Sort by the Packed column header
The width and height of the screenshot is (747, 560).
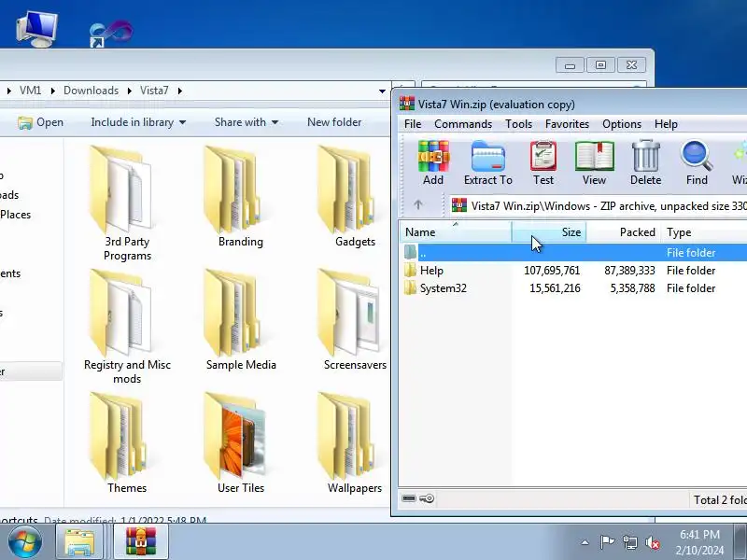pyautogui.click(x=624, y=231)
